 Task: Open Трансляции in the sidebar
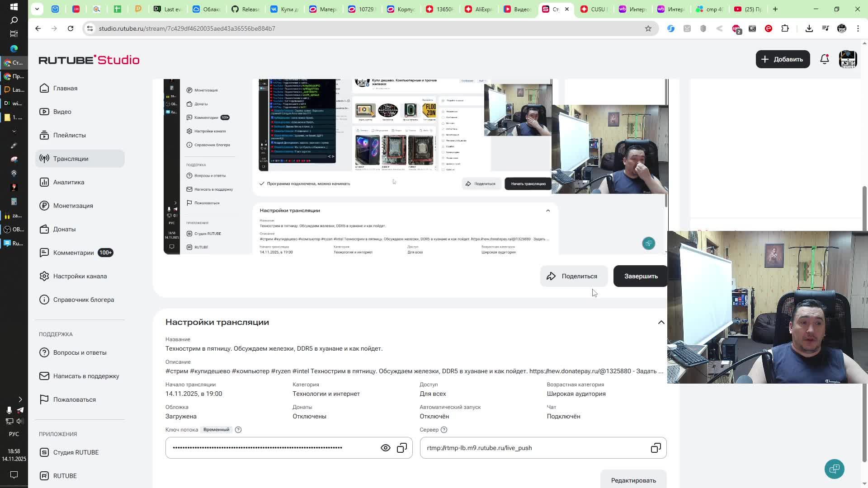[x=71, y=159]
